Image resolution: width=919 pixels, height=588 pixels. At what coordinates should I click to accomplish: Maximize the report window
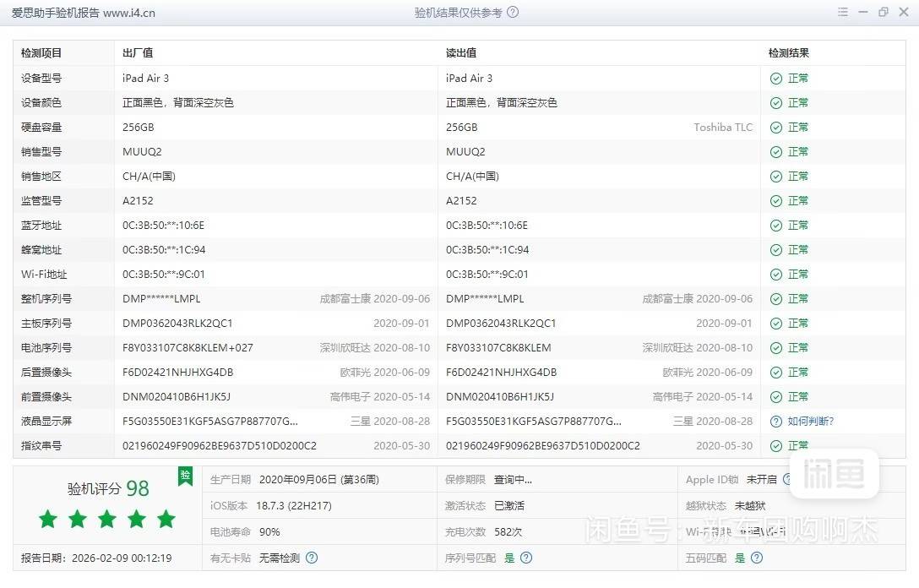click(x=884, y=13)
